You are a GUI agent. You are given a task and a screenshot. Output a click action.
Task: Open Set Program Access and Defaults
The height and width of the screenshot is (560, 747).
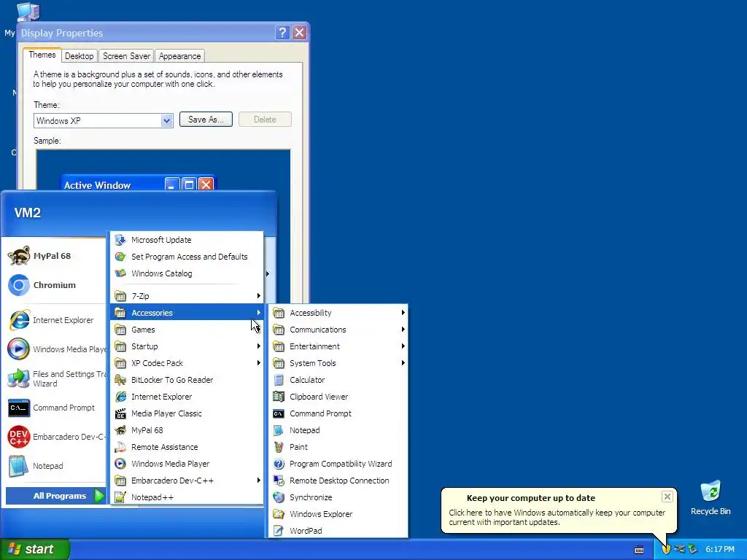point(187,257)
